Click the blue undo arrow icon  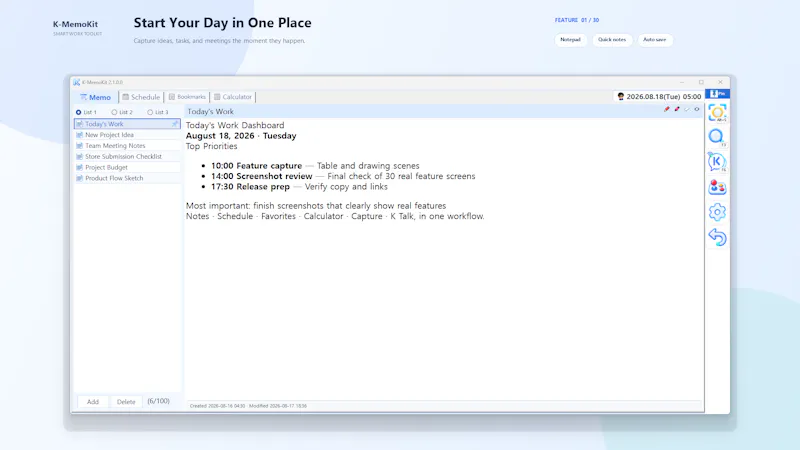pos(717,237)
